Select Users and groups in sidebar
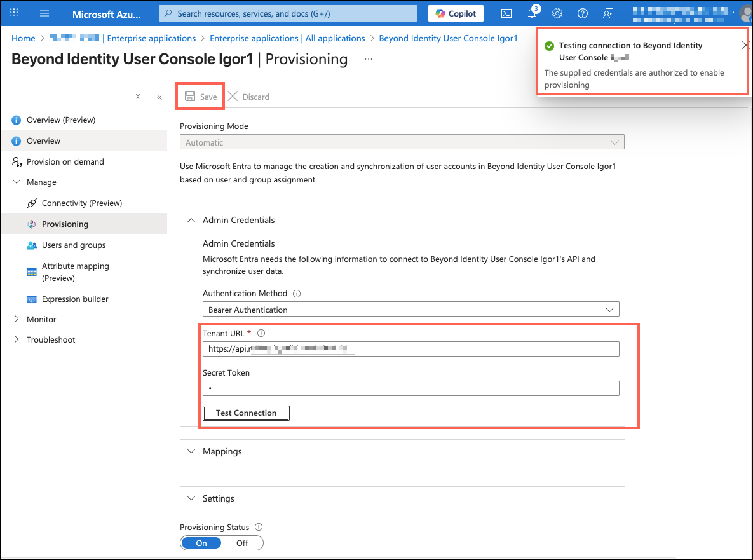The width and height of the screenshot is (753, 560). [74, 245]
